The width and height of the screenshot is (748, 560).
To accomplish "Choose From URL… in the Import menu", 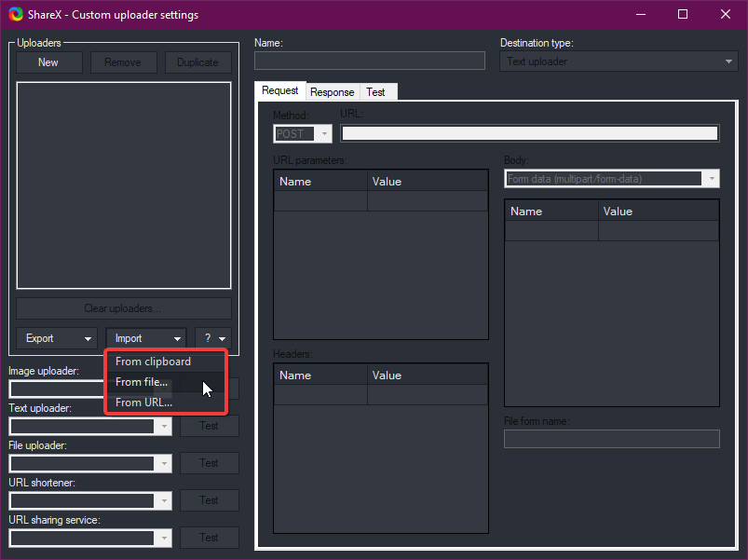I will [166, 403].
